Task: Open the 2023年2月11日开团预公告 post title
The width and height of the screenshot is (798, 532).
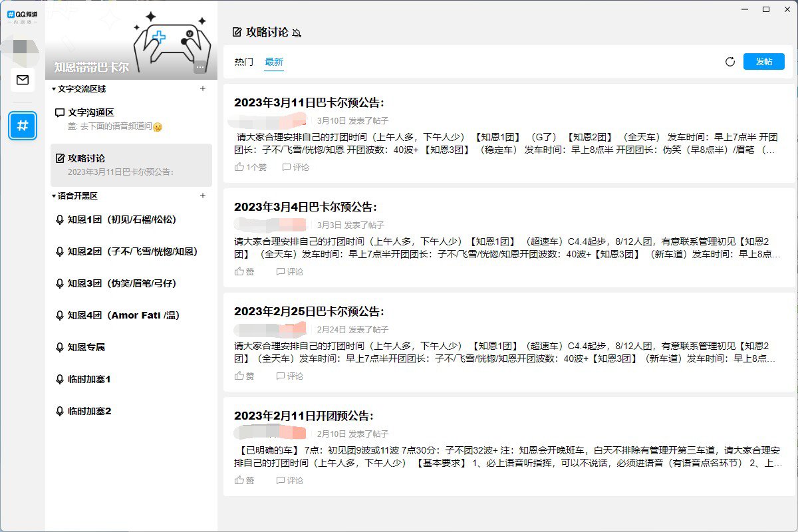Action: pyautogui.click(x=303, y=416)
